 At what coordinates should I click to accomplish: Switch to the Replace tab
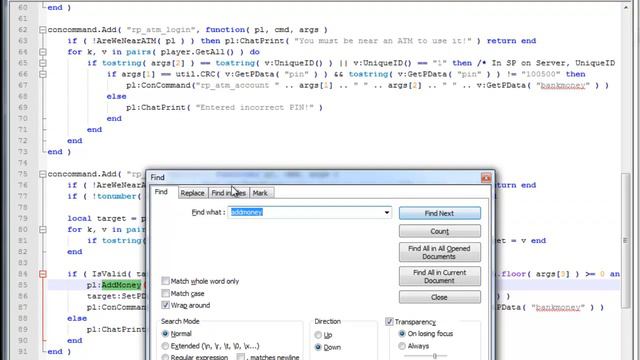[x=192, y=193]
